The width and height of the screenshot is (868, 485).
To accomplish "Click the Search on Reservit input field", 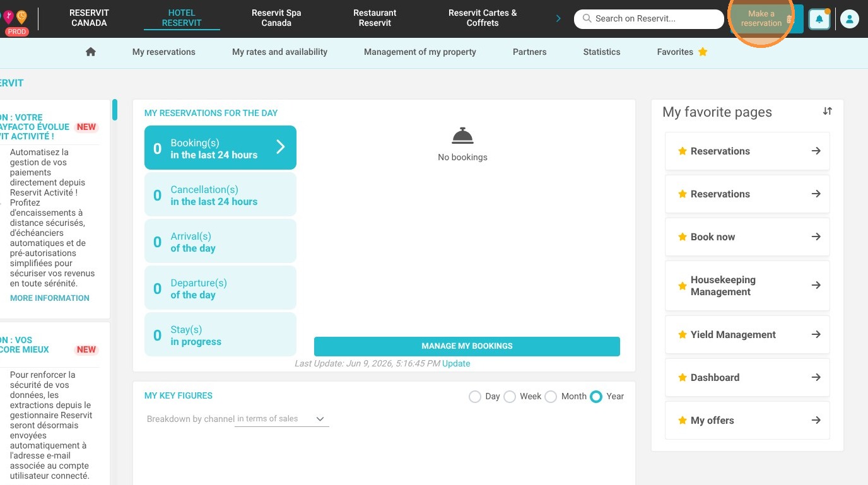I will point(648,19).
